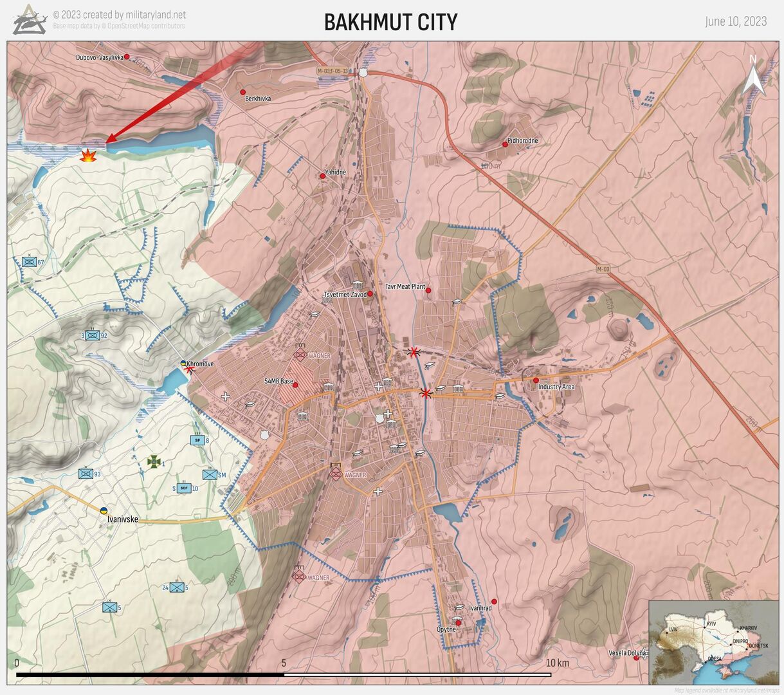
Task: Click the red dot marking Berkhivka
Action: pyautogui.click(x=243, y=92)
